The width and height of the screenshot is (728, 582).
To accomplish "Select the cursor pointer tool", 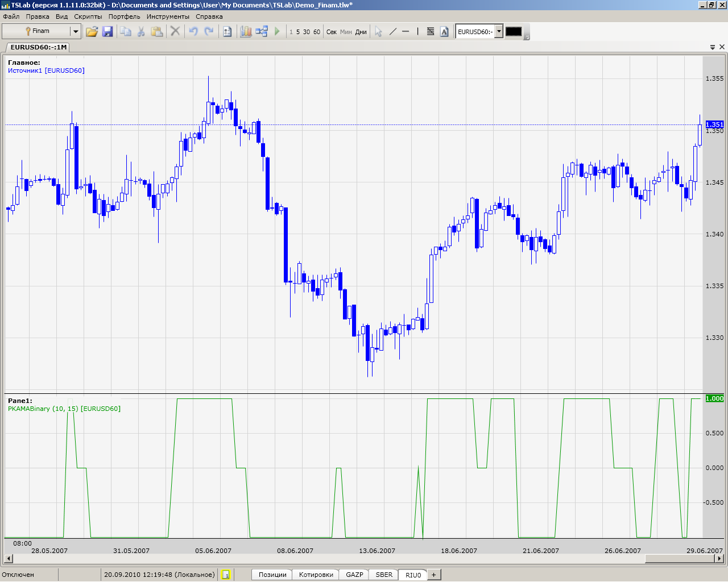I will 378,31.
